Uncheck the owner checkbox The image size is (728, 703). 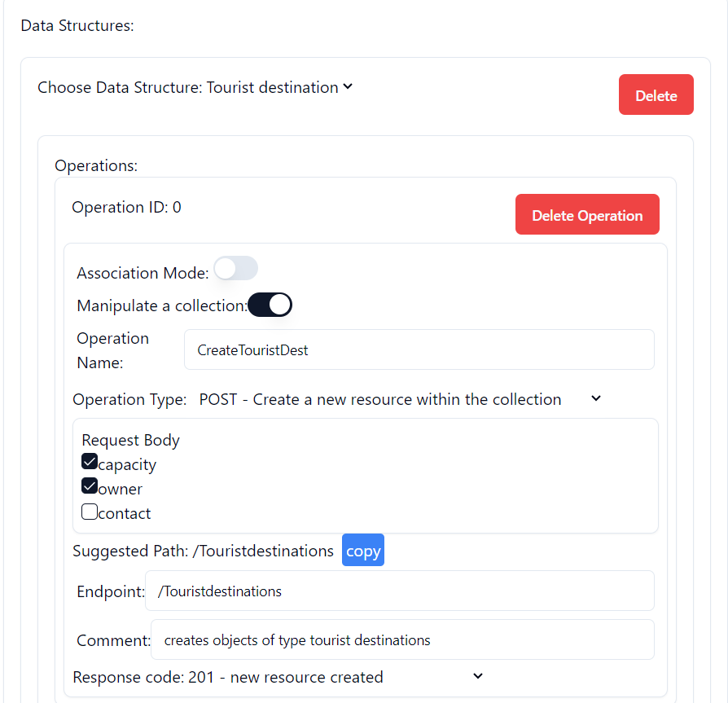90,487
